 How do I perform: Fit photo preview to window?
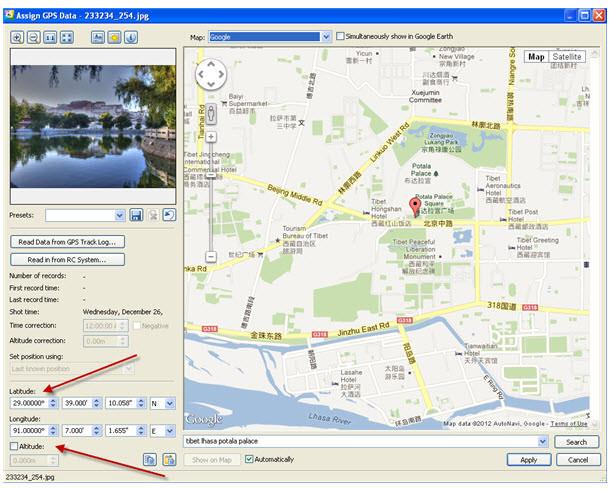click(67, 37)
